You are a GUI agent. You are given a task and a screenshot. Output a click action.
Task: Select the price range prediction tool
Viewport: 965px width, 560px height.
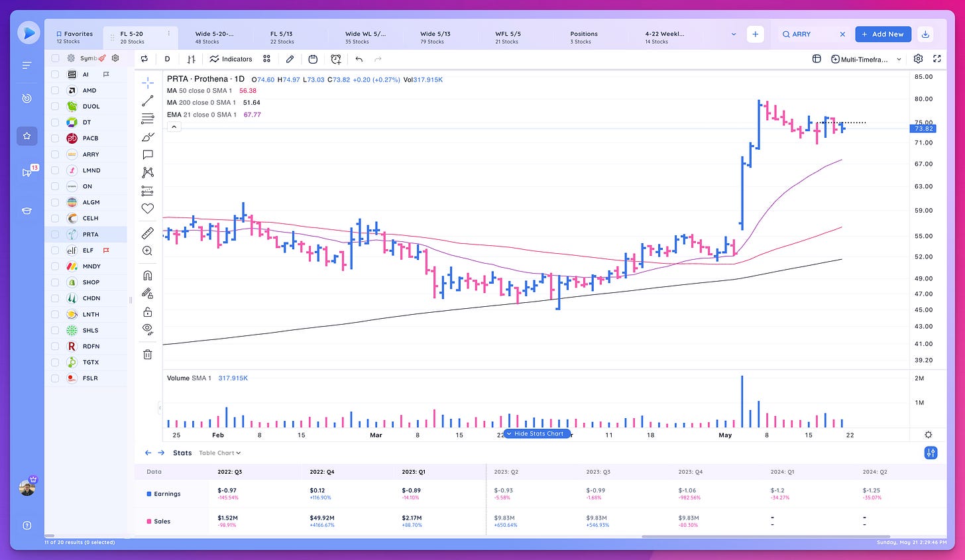click(x=148, y=191)
